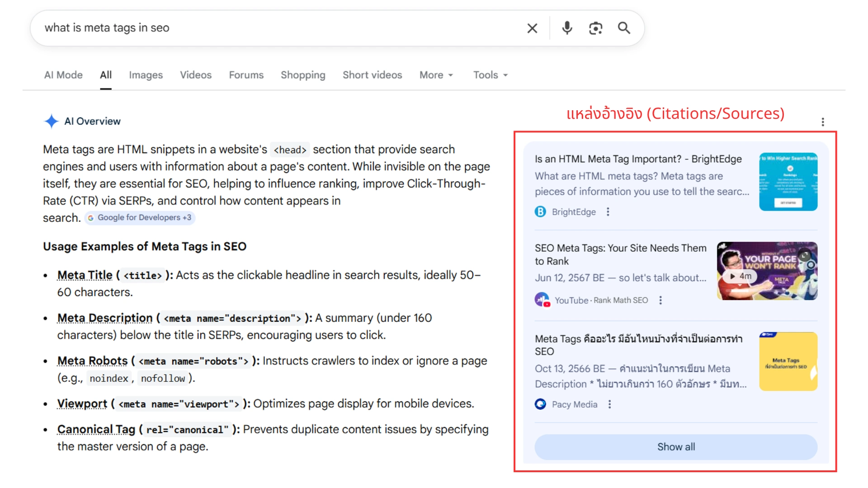
Task: Click the BrightEdge favicon
Action: pyautogui.click(x=540, y=211)
